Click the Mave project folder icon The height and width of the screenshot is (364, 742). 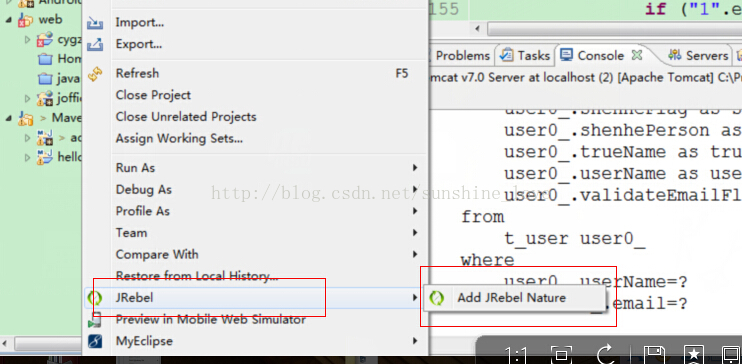click(x=26, y=118)
